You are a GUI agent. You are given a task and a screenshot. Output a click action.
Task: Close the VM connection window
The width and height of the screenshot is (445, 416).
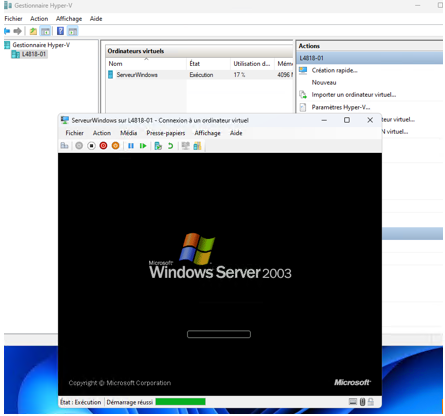point(370,120)
